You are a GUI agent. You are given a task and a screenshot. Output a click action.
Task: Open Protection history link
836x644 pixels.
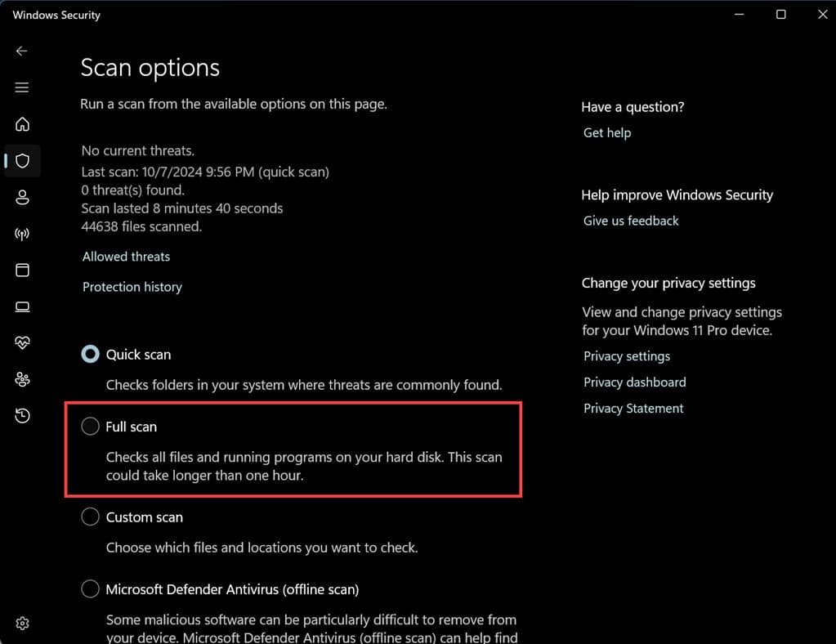click(132, 286)
